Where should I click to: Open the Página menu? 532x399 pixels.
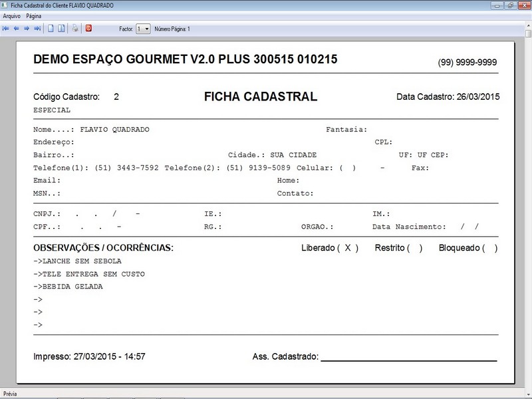click(34, 16)
